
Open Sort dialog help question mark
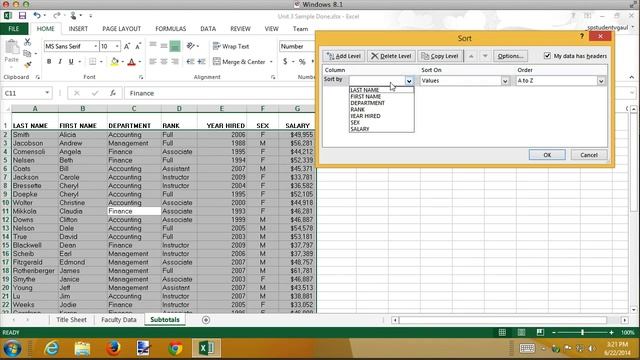(582, 37)
